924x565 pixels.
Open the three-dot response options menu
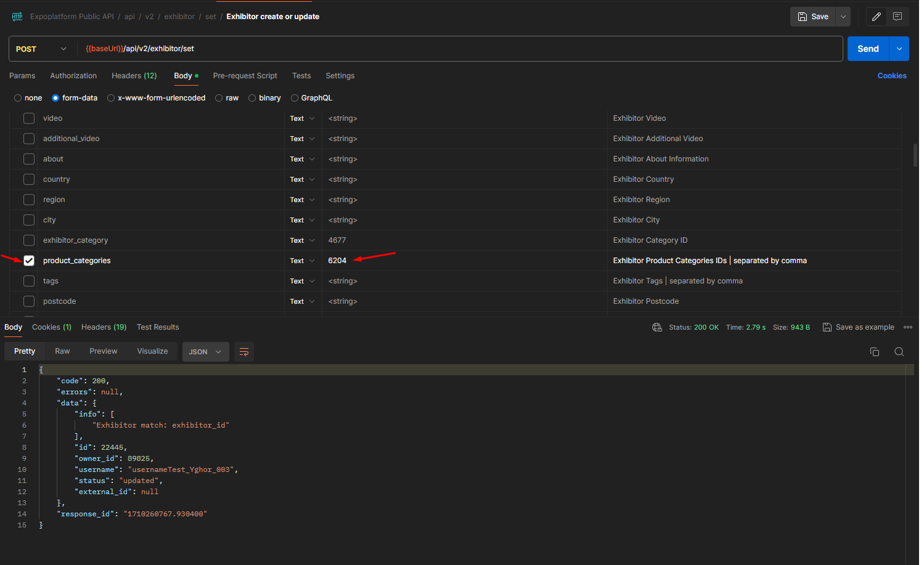point(908,327)
